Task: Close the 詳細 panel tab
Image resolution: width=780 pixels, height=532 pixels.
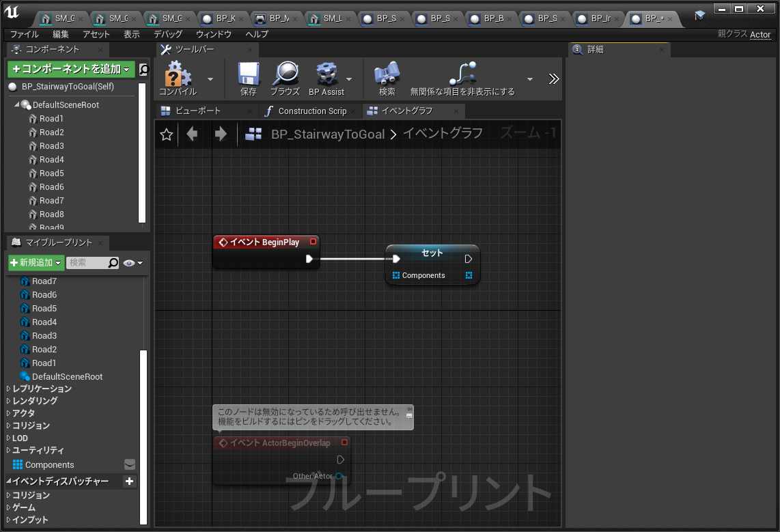Action: click(662, 50)
